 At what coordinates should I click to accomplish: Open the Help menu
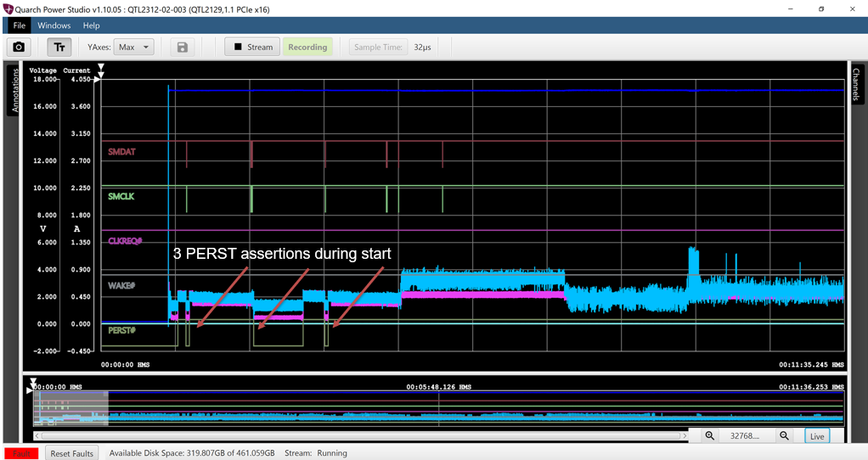pyautogui.click(x=91, y=25)
